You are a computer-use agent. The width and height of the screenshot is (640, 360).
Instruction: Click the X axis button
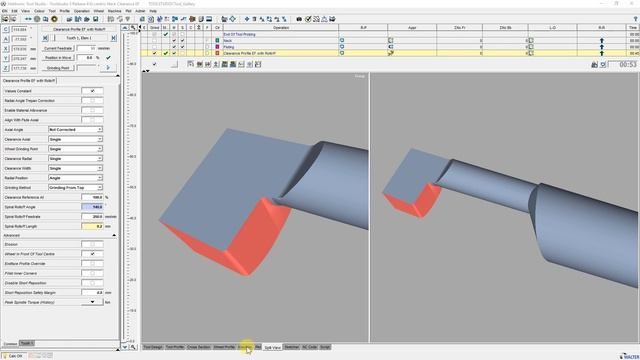tap(6, 49)
